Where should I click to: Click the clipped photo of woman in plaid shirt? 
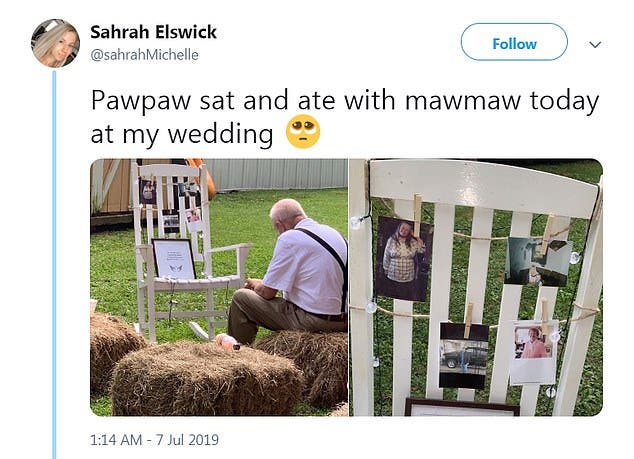(404, 259)
